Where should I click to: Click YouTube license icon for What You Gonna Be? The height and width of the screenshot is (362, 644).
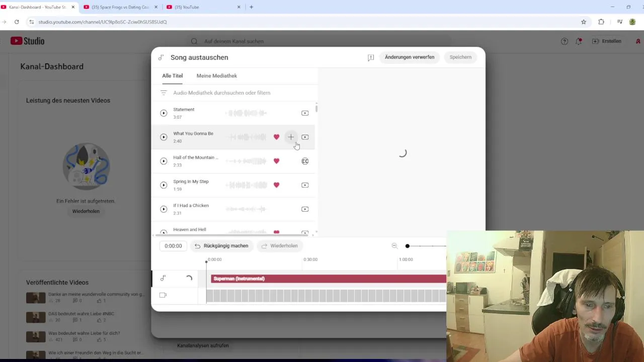305,137
